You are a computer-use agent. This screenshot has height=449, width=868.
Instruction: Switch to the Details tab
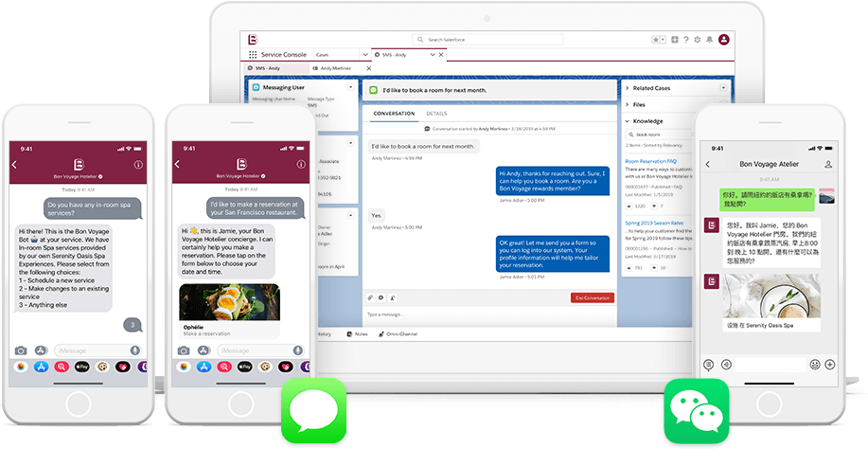pyautogui.click(x=436, y=114)
